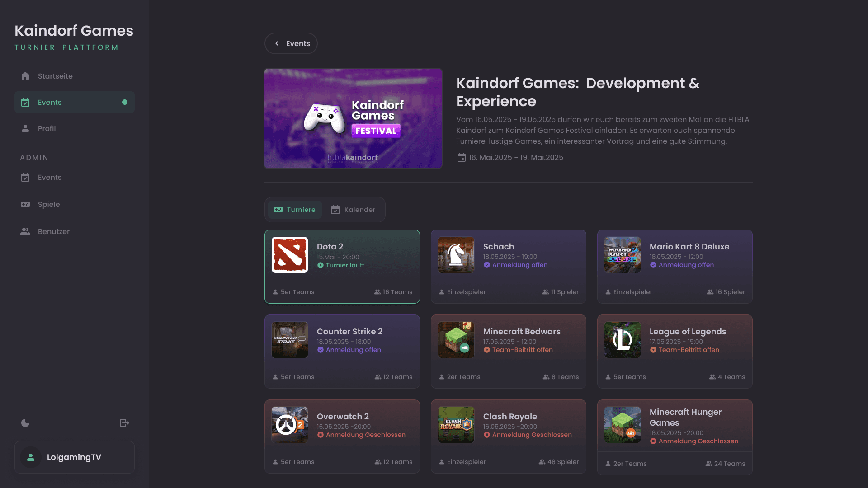The width and height of the screenshot is (868, 488).
Task: Open admin Benutzer users icon
Action: [x=25, y=231]
